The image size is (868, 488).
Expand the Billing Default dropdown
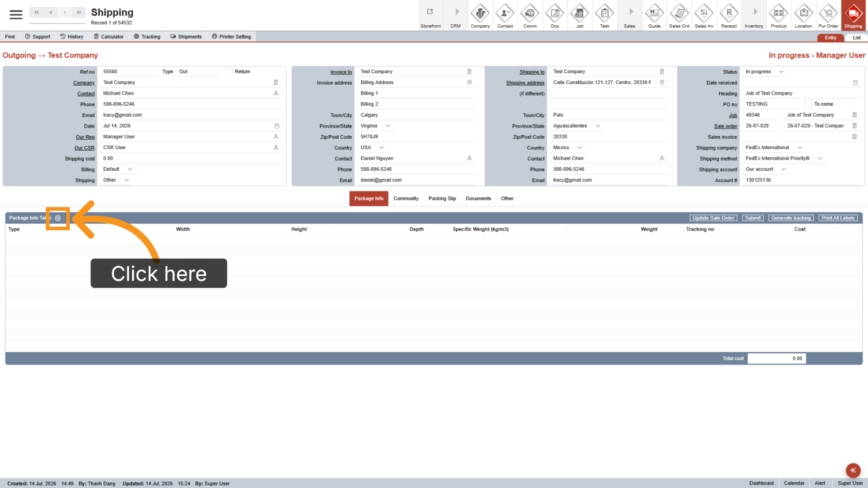coord(130,169)
